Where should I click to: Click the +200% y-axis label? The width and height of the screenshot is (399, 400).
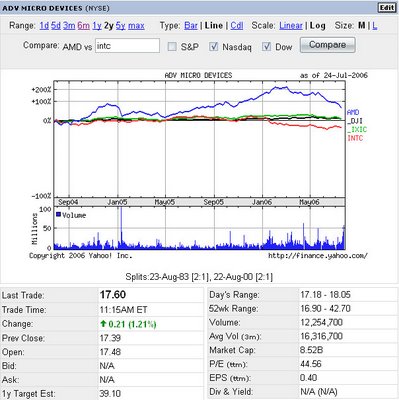[x=41, y=90]
